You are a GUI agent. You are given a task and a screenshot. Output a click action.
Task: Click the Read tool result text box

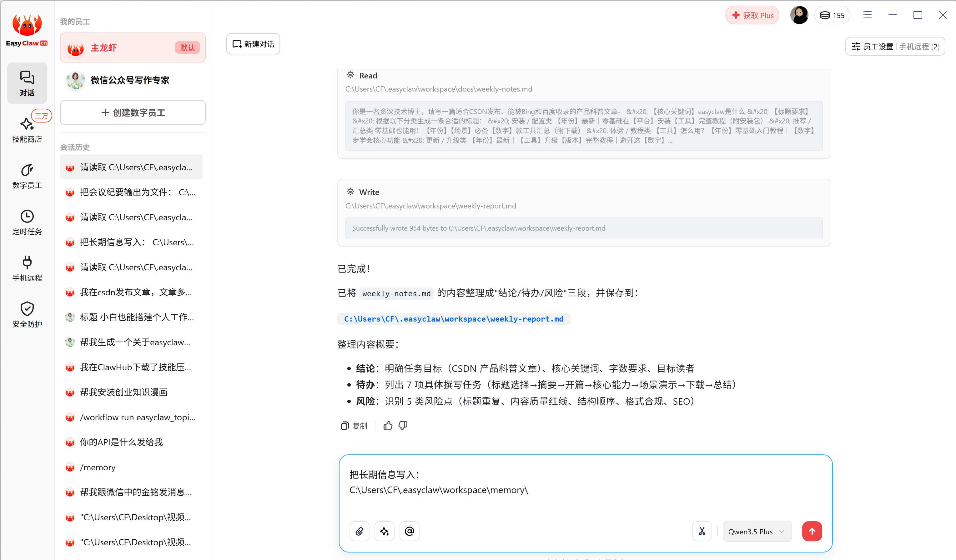click(x=584, y=126)
